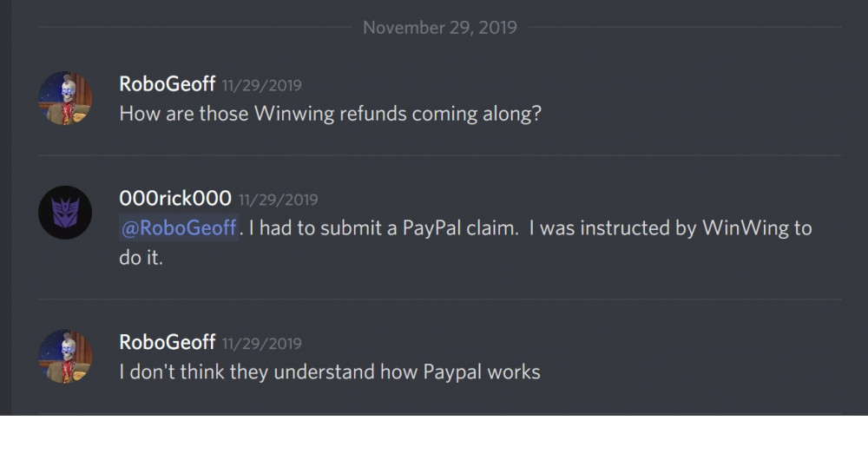This screenshot has width=868, height=454.
Task: Click the 000rick000 username
Action: [x=175, y=198]
